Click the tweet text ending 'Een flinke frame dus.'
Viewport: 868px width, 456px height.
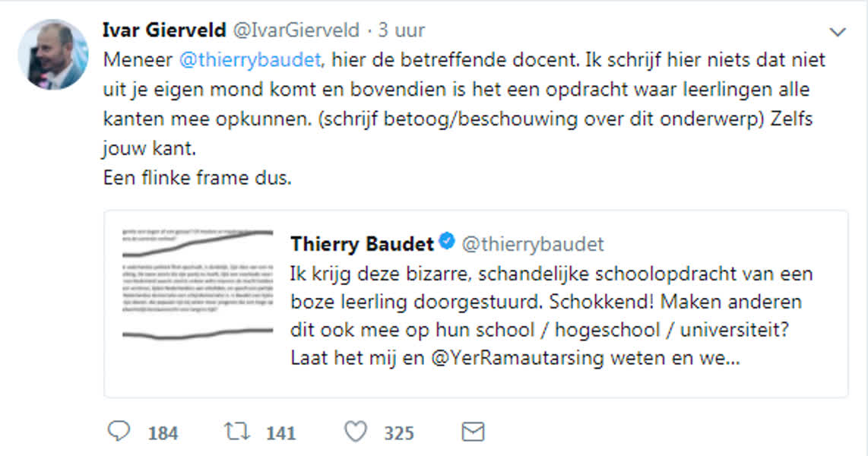pyautogui.click(x=197, y=179)
